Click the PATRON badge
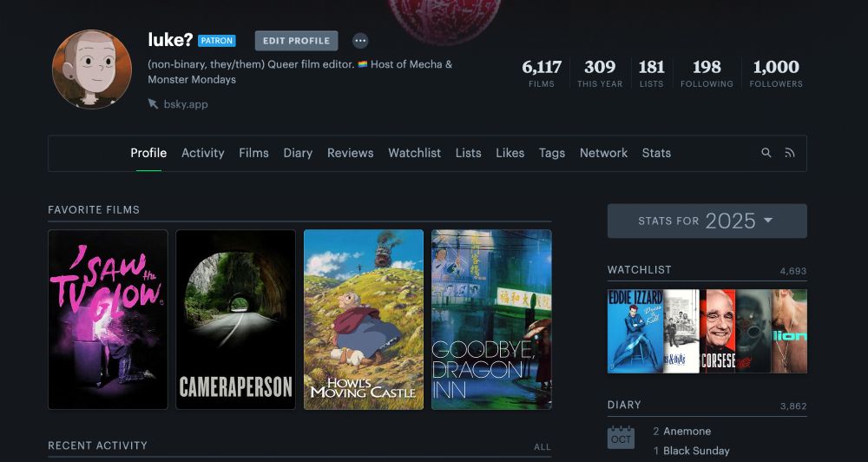 tap(217, 41)
